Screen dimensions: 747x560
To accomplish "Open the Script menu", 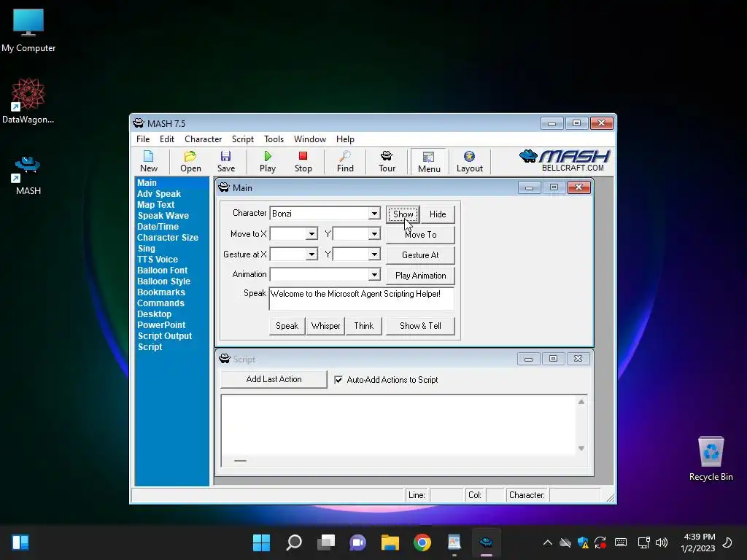I will (x=242, y=139).
